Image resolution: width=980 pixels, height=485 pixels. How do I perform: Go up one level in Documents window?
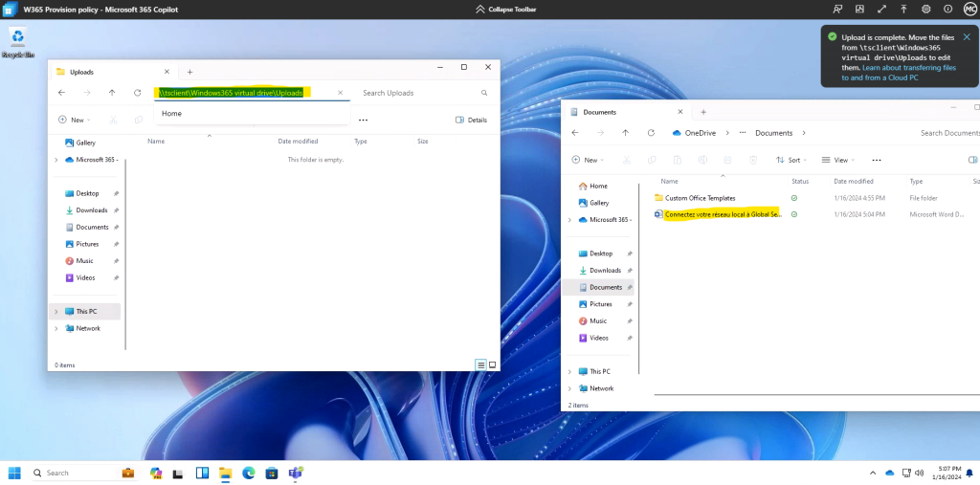tap(626, 133)
